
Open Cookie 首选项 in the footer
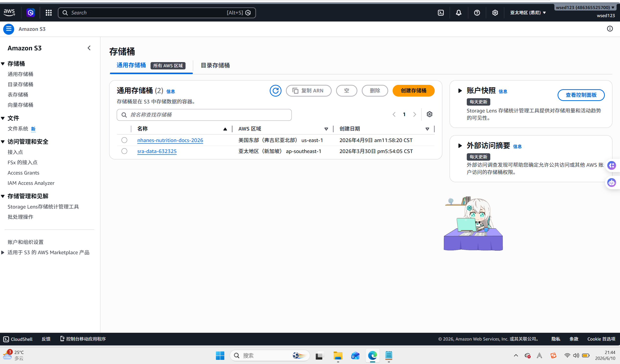point(601,339)
